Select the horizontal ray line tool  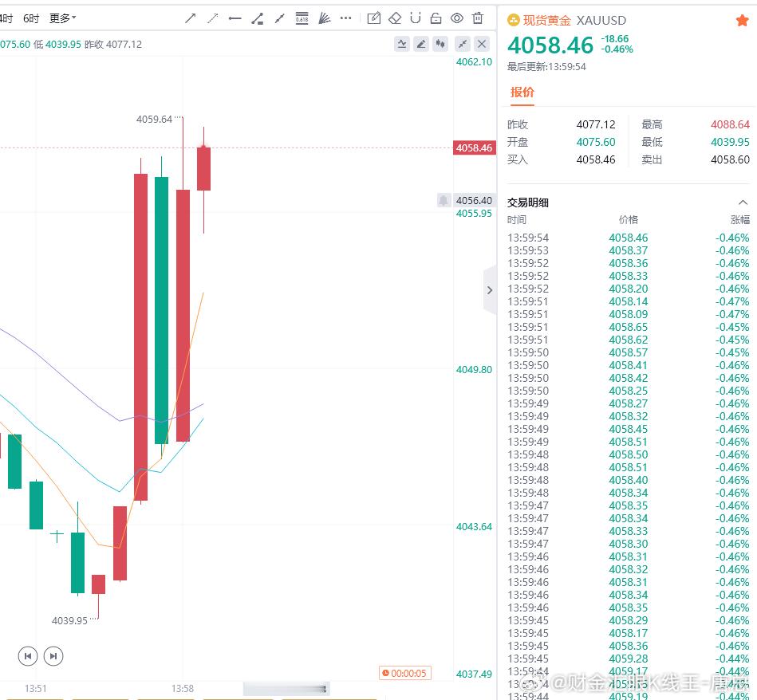pyautogui.click(x=235, y=19)
